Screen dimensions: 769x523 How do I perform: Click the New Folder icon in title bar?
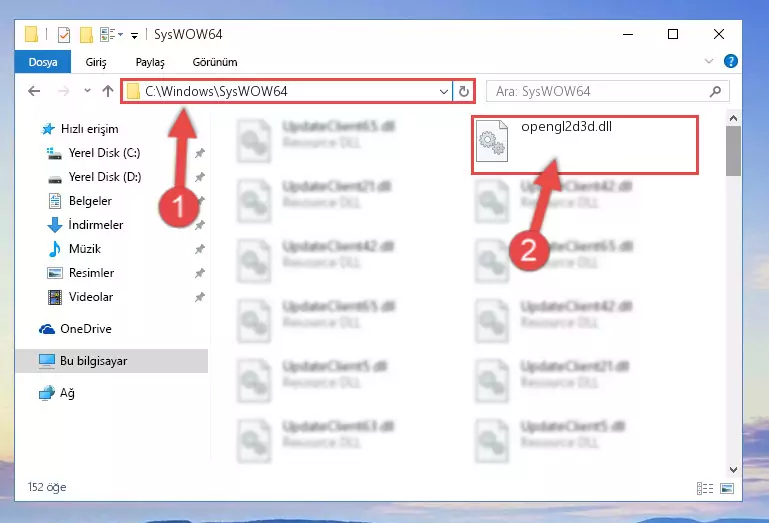point(86,35)
